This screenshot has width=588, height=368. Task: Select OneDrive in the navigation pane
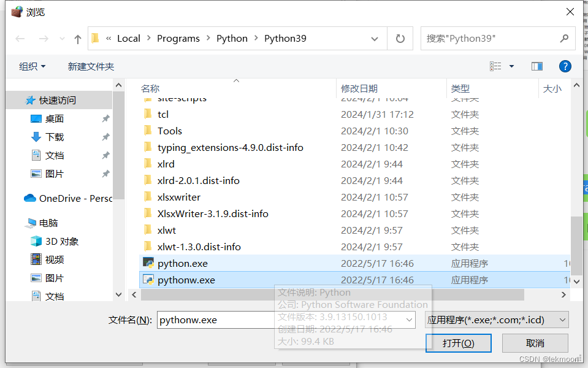tap(67, 198)
